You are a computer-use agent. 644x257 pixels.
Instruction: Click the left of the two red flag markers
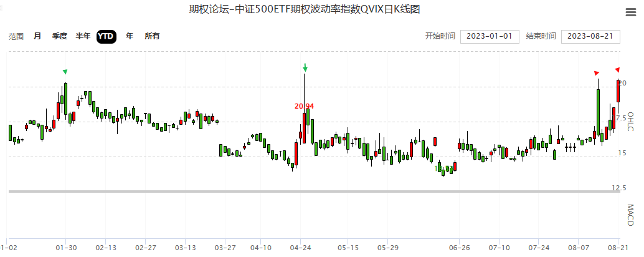tap(597, 73)
